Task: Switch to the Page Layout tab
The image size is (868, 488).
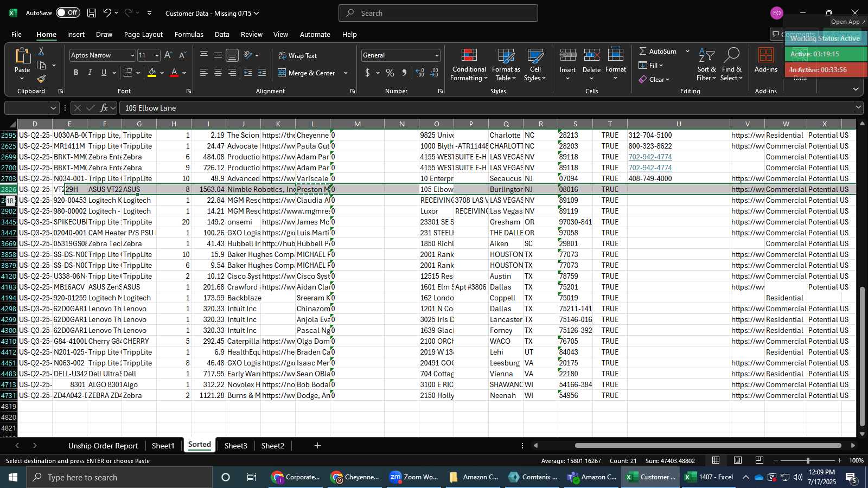Action: [143, 34]
